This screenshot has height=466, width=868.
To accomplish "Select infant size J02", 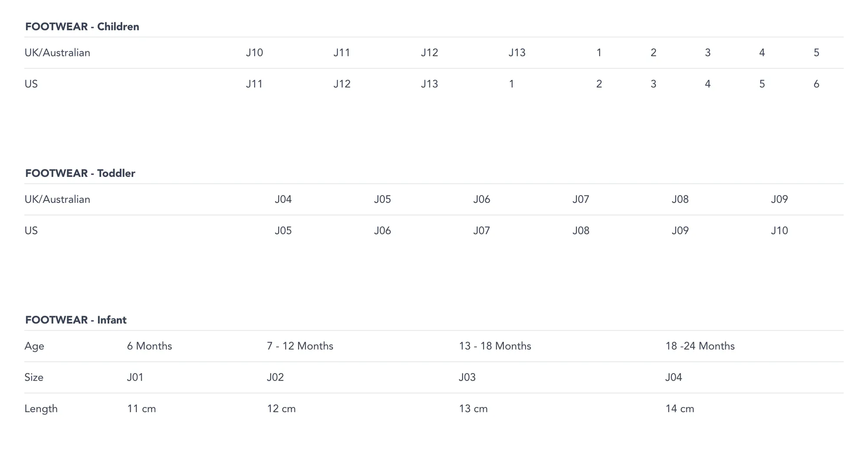I will point(275,377).
